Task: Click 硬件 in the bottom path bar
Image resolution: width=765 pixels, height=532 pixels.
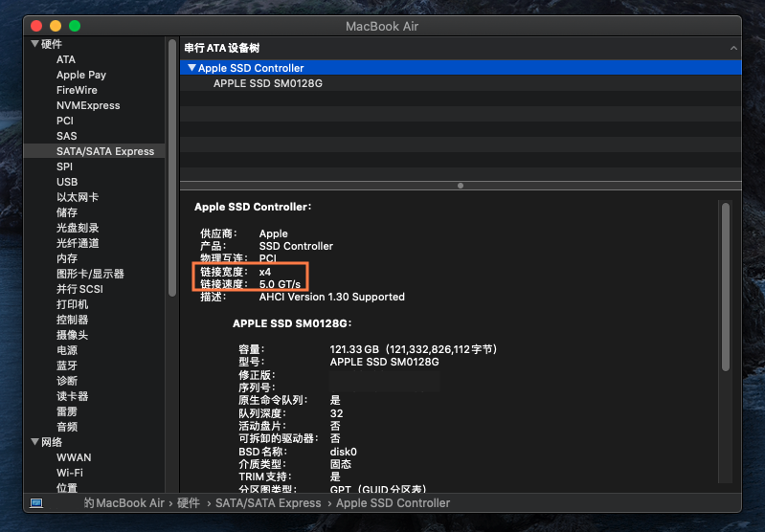Action: pos(189,502)
